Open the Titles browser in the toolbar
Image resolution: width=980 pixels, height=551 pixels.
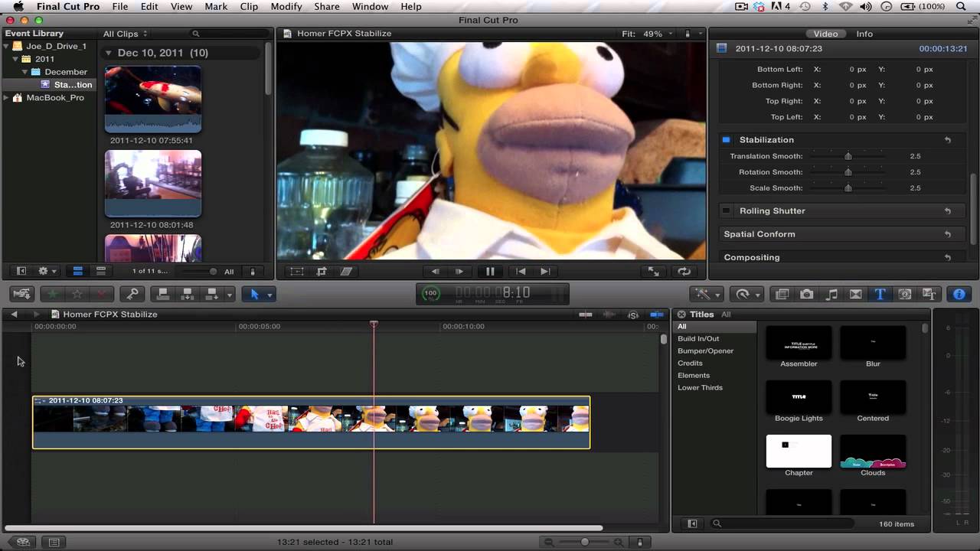click(880, 295)
